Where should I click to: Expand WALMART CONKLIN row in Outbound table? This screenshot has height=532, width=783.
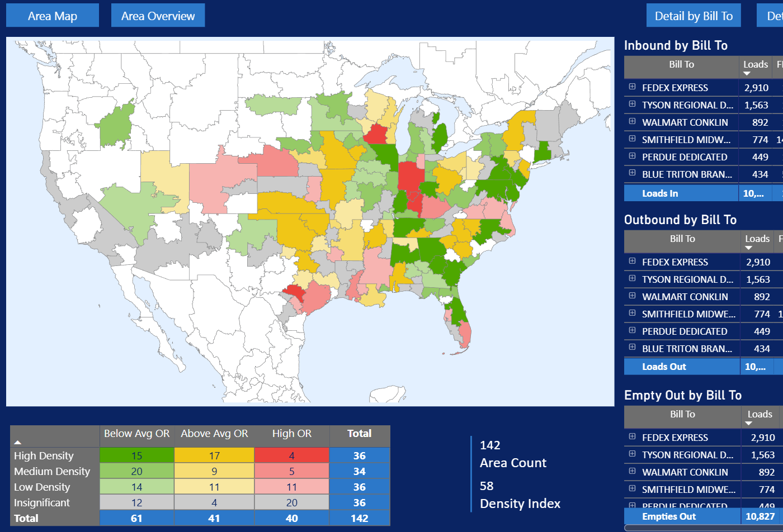point(632,296)
